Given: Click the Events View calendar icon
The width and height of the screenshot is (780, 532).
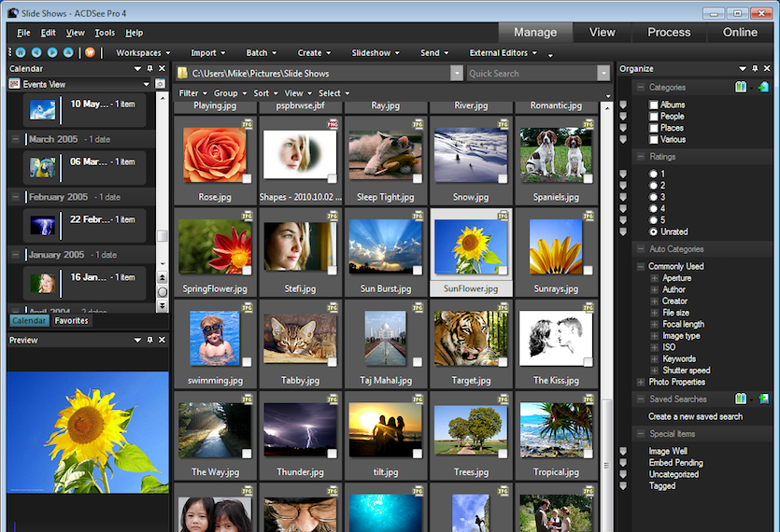Looking at the screenshot, I should pyautogui.click(x=14, y=84).
